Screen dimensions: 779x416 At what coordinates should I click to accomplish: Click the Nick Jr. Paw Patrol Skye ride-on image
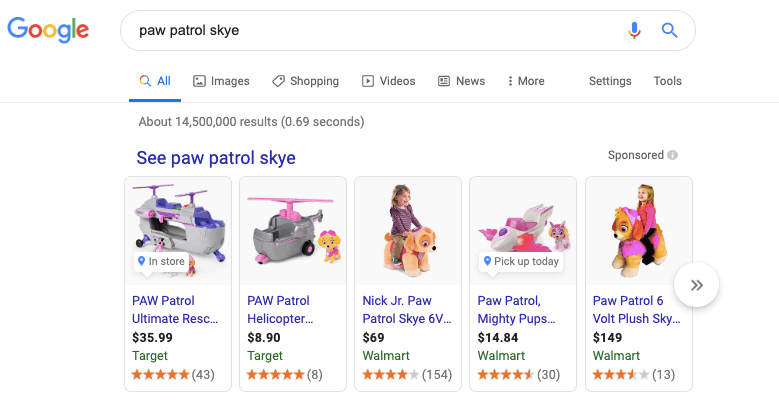pos(408,231)
